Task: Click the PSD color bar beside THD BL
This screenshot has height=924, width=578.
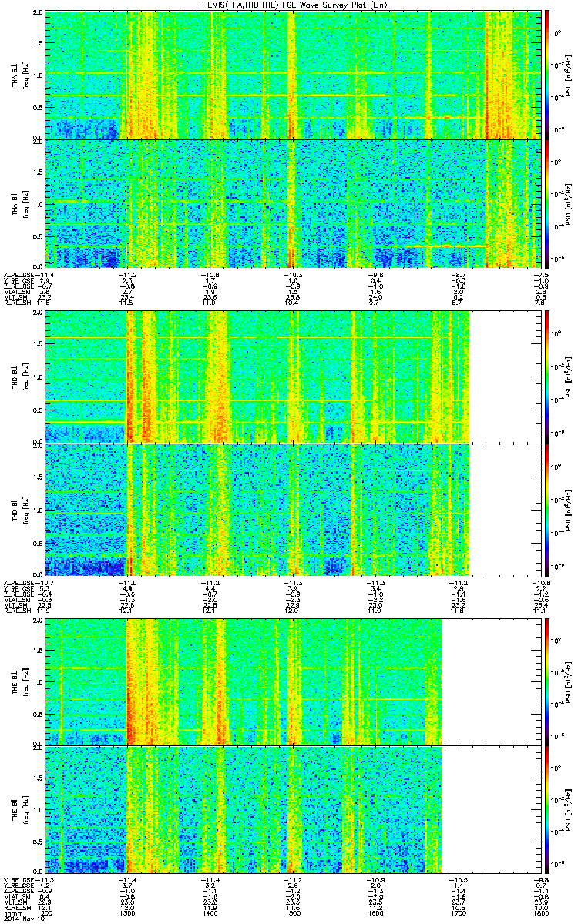Action: 548,376
